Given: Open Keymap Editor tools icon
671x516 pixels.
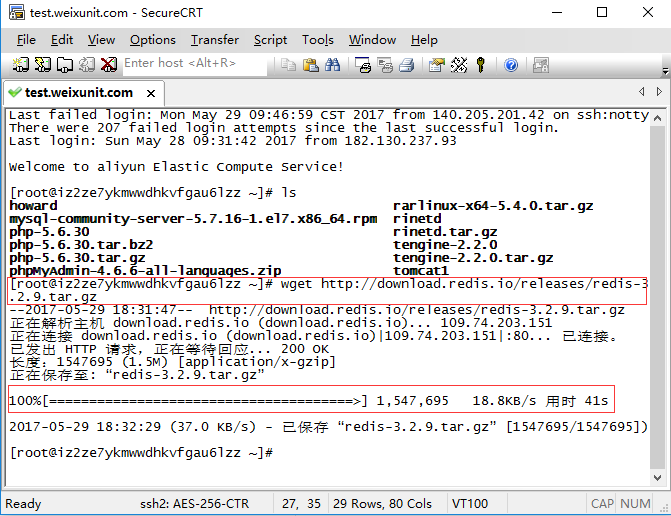Looking at the screenshot, I should [459, 65].
